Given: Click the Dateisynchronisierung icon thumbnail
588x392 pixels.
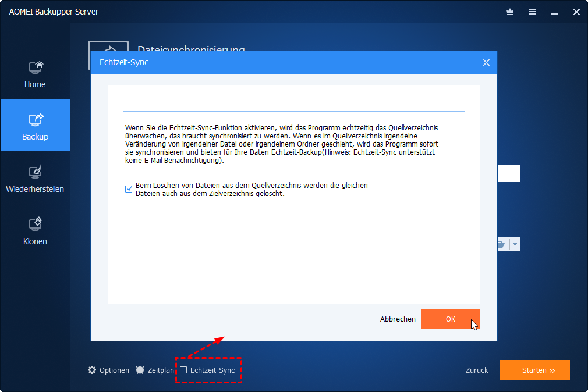Looking at the screenshot, I should [x=108, y=47].
